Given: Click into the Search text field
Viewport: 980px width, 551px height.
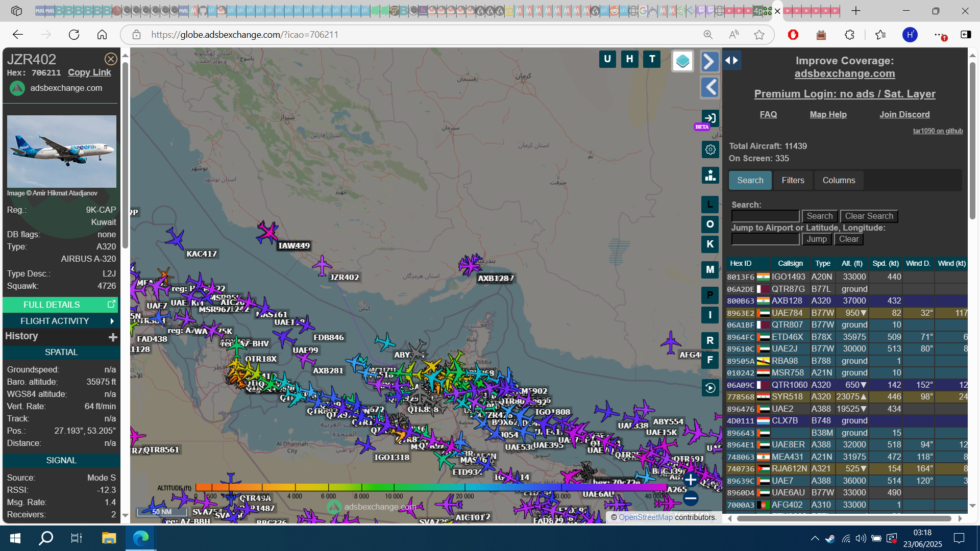Looking at the screenshot, I should (765, 216).
